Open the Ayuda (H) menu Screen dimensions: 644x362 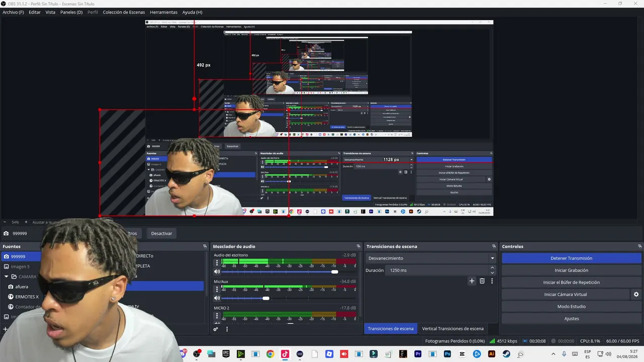point(192,12)
